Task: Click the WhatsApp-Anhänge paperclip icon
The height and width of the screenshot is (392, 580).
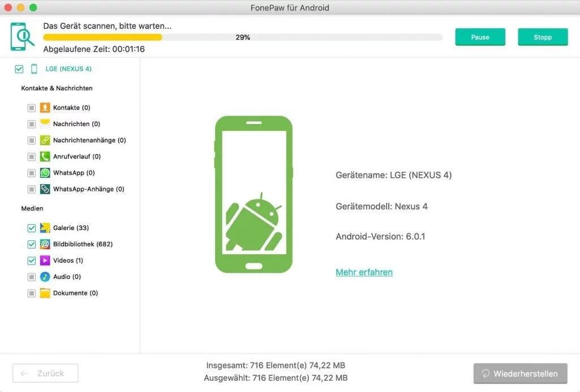Action: click(x=45, y=189)
